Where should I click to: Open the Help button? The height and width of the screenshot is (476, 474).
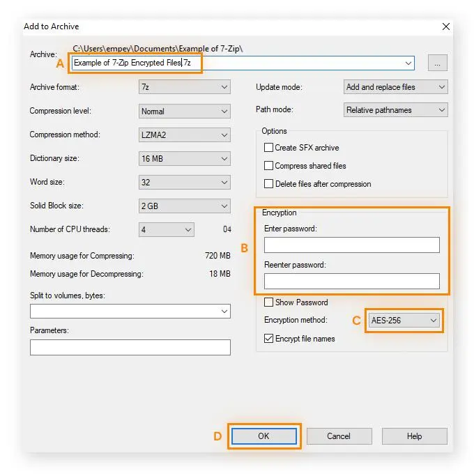tap(415, 436)
